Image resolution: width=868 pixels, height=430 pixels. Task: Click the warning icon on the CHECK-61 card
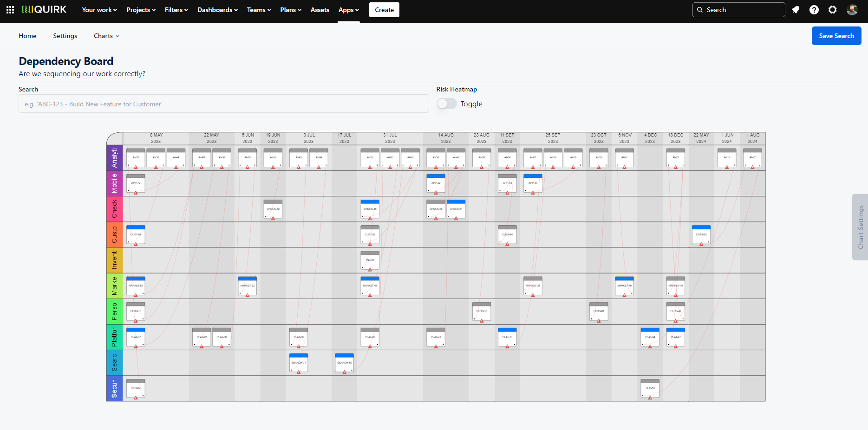coord(456,218)
